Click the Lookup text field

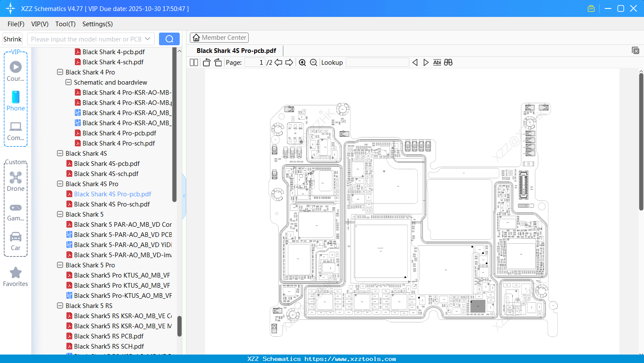378,63
